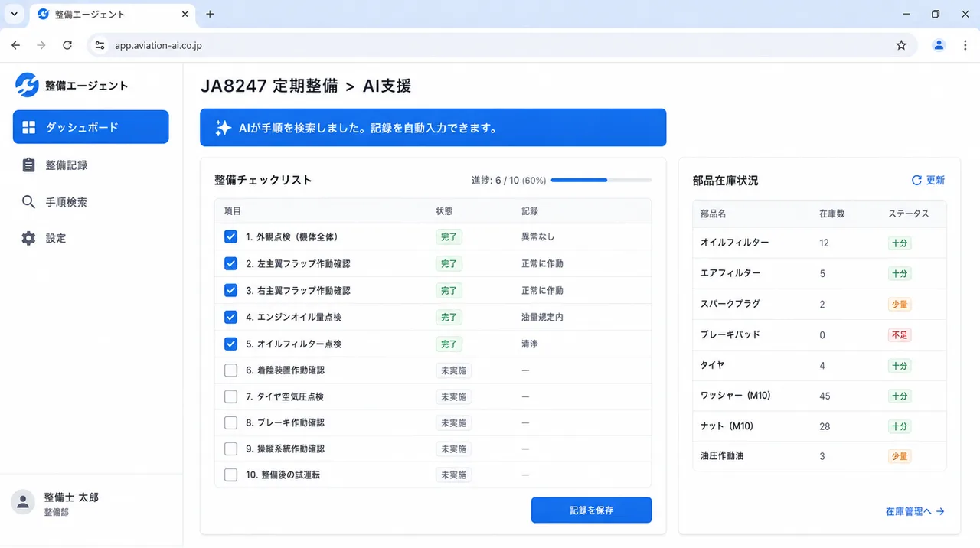The height and width of the screenshot is (548, 980).
Task: Click the user avatar of 整備士 太郎
Action: (x=23, y=502)
